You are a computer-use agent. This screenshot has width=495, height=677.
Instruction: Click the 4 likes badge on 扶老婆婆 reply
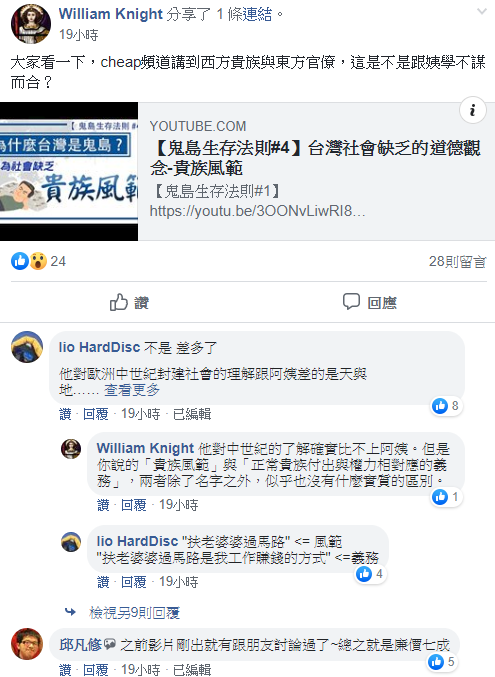[371, 574]
